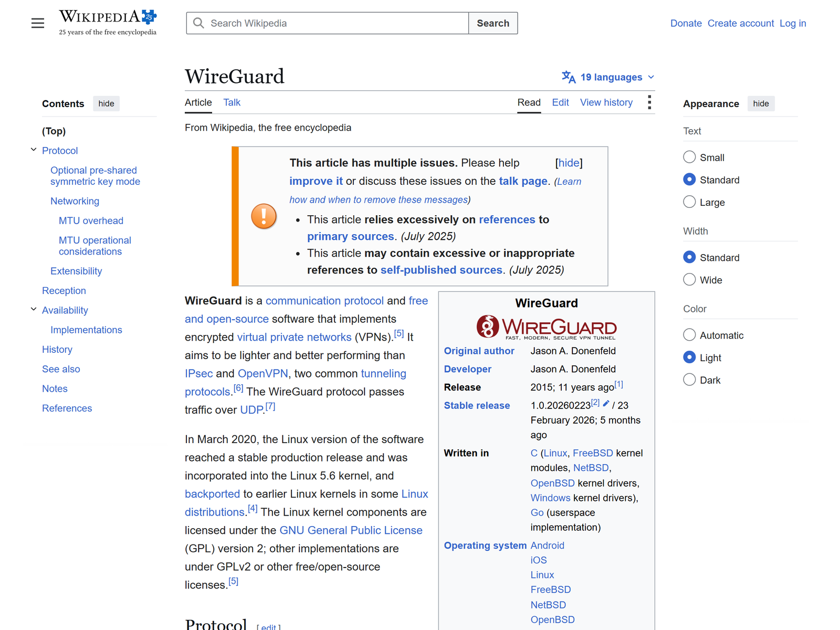840x630 pixels.
Task: Open the Donate link
Action: point(686,23)
